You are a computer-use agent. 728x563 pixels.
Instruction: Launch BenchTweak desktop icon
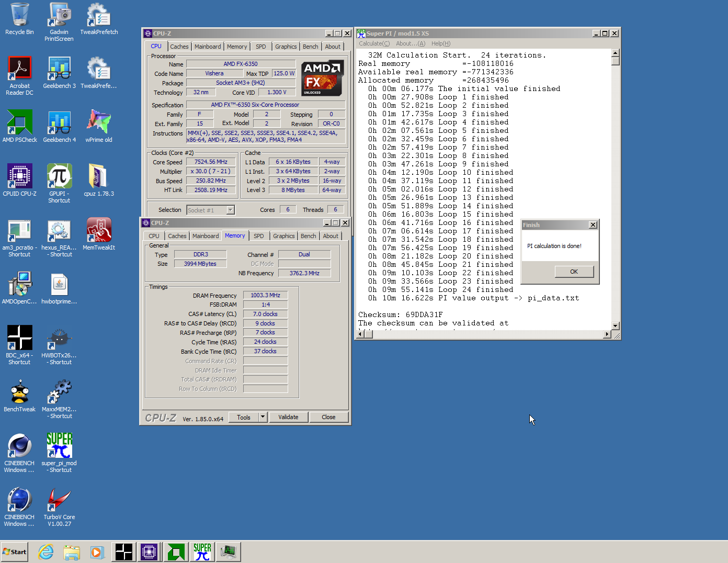[19, 396]
